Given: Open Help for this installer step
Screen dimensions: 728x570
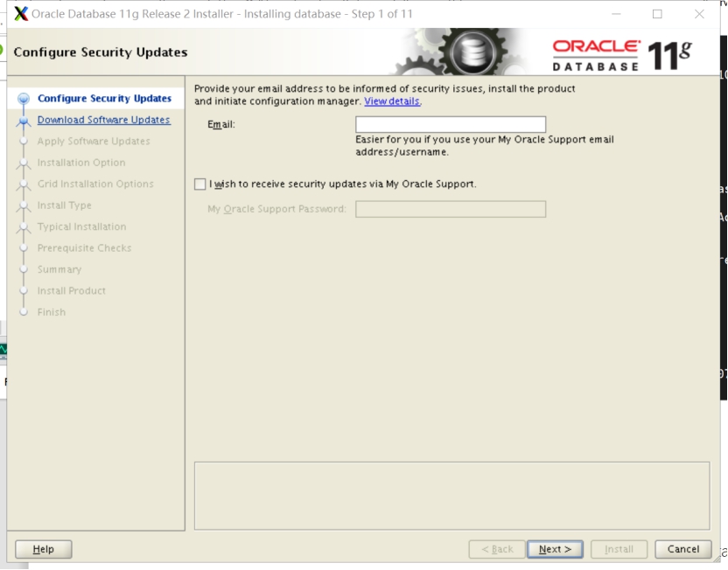Looking at the screenshot, I should point(43,549).
